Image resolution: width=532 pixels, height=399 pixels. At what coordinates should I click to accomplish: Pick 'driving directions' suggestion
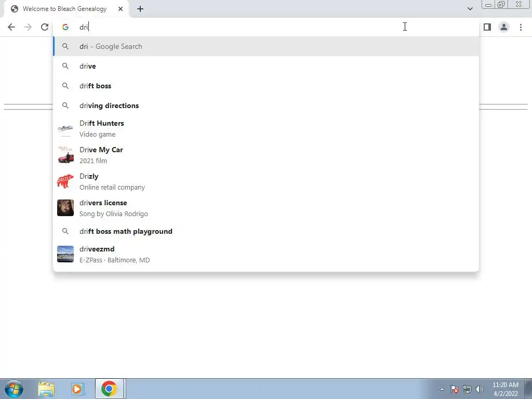coord(266,105)
